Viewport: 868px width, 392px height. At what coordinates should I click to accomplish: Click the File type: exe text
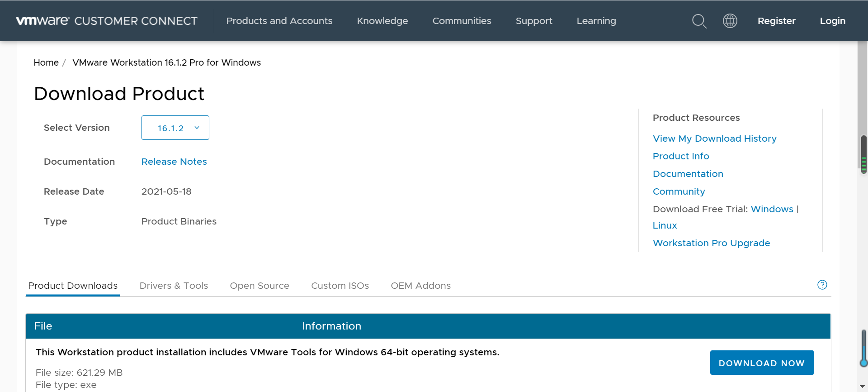pyautogui.click(x=66, y=385)
